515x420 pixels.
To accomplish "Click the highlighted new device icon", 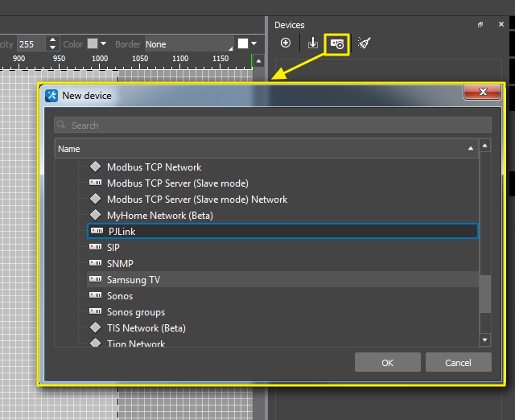I will (337, 43).
